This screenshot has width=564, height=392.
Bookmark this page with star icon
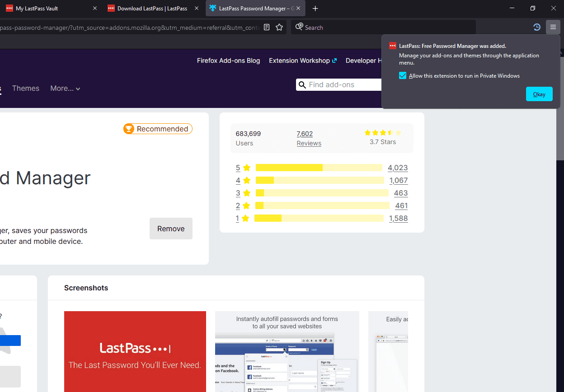(x=279, y=27)
